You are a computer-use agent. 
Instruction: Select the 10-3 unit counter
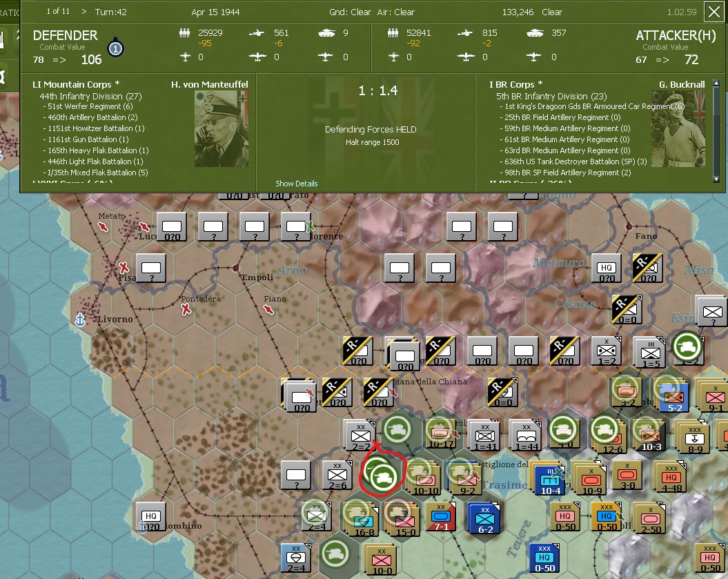(650, 435)
